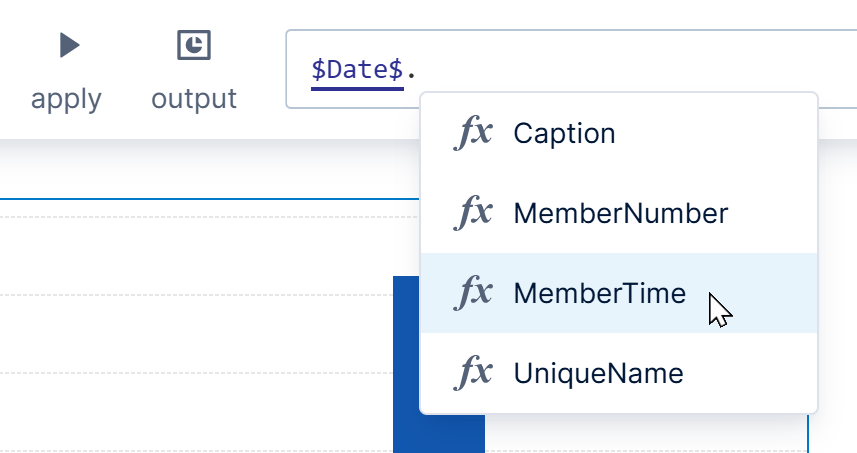Screen dimensions: 857x453
Task: Select Caption from the autocomplete list
Action: pyautogui.click(x=564, y=133)
